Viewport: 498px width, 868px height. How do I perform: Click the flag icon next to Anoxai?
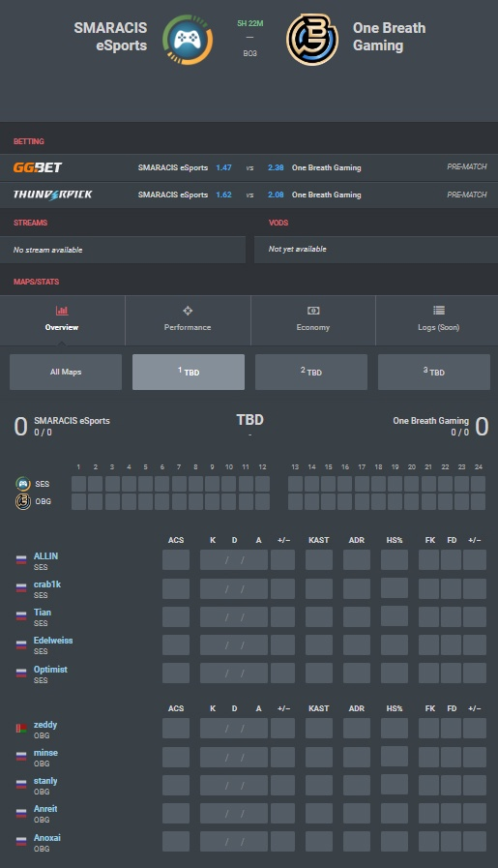click(x=21, y=841)
